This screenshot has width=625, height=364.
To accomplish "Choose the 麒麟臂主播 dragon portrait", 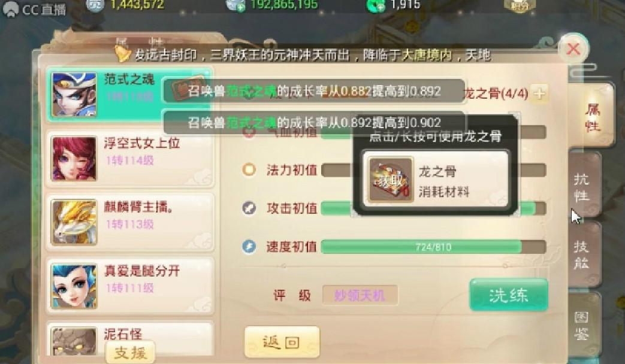I will coord(74,222).
